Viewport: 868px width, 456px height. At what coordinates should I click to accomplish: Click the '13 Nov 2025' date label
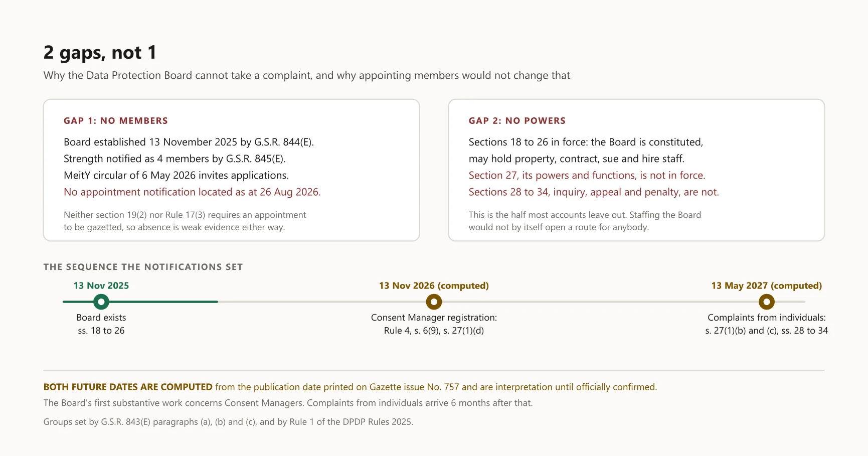(x=101, y=285)
